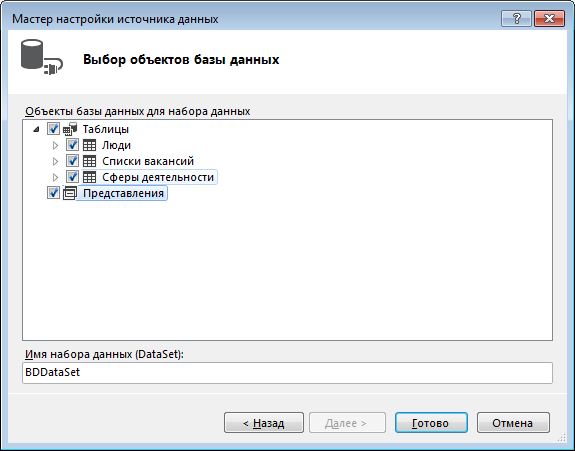575x451 pixels.
Task: Click the database connection icon in header
Action: [41, 58]
